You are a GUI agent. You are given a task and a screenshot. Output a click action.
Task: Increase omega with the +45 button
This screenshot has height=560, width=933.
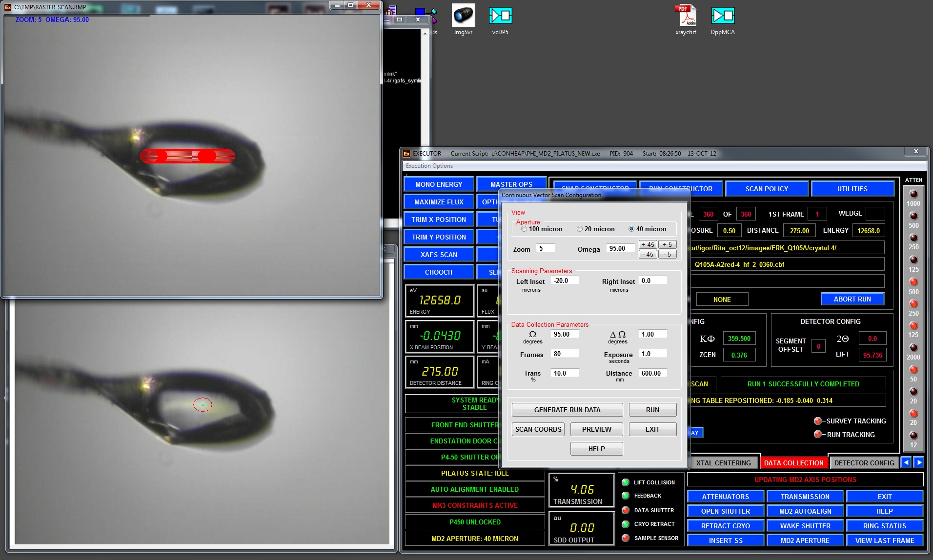coord(648,244)
